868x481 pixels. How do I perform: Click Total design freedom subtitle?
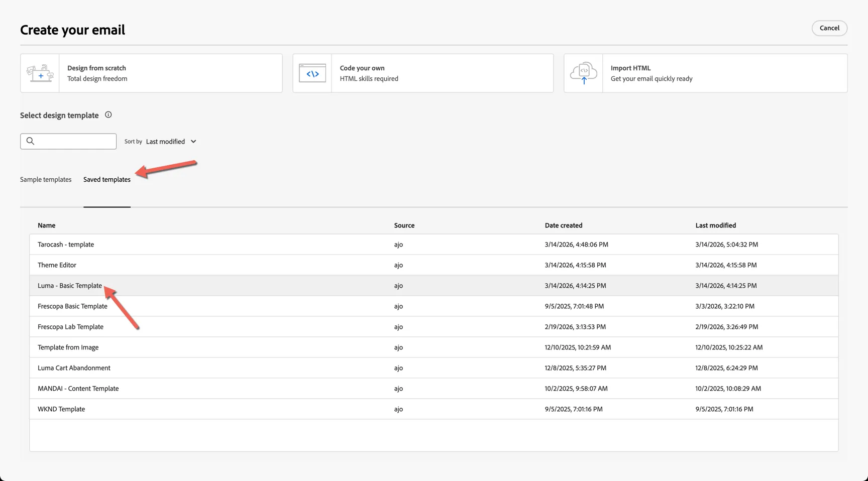[97, 78]
